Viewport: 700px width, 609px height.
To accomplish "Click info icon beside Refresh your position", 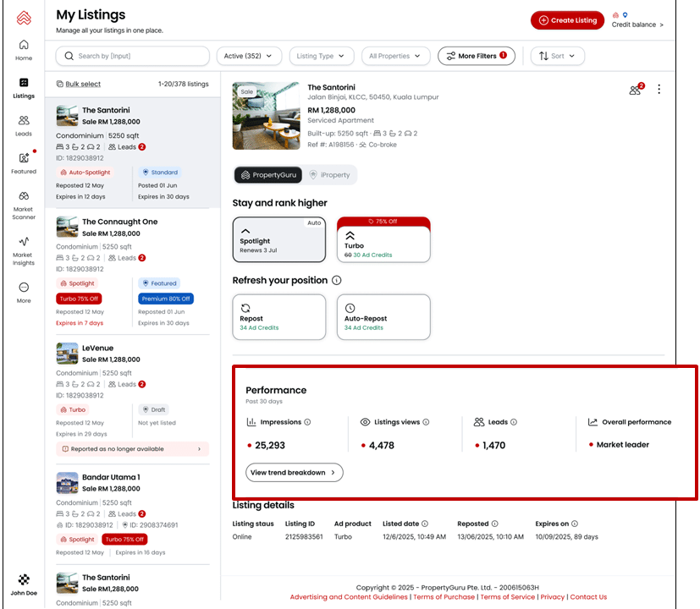I will (337, 281).
